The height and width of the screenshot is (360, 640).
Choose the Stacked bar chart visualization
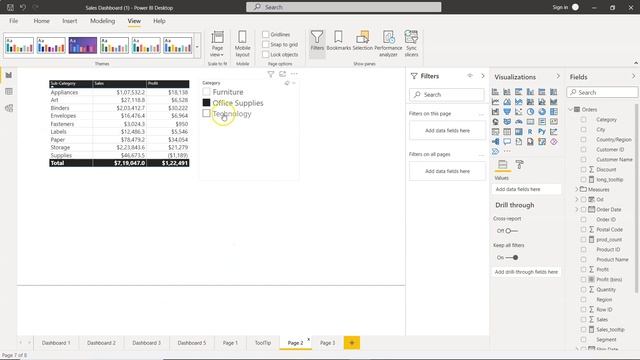point(495,92)
